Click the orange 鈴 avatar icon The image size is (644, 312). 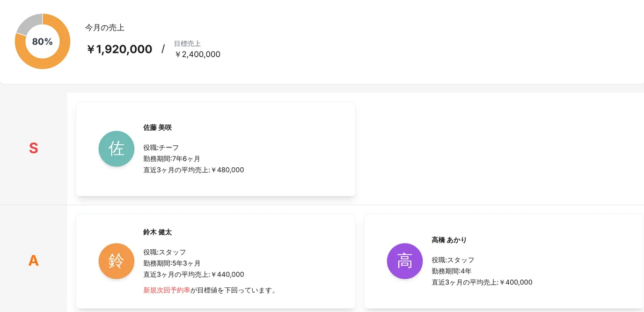coord(116,261)
